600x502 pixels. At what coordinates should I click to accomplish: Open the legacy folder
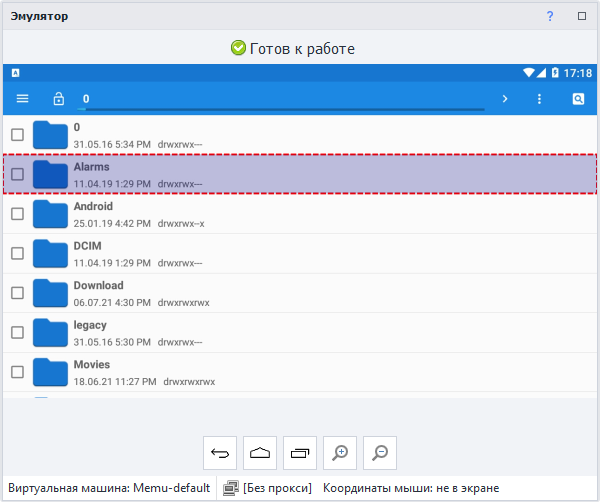(90, 325)
